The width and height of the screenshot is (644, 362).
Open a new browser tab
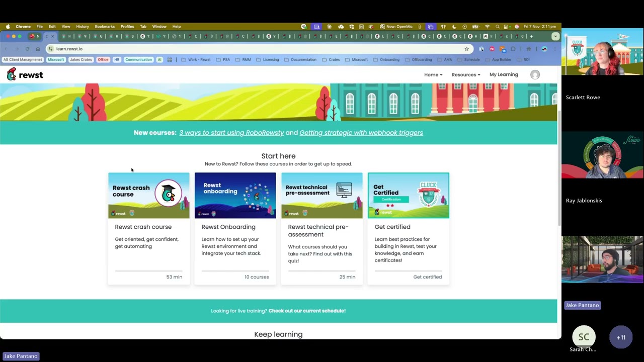coord(531,36)
